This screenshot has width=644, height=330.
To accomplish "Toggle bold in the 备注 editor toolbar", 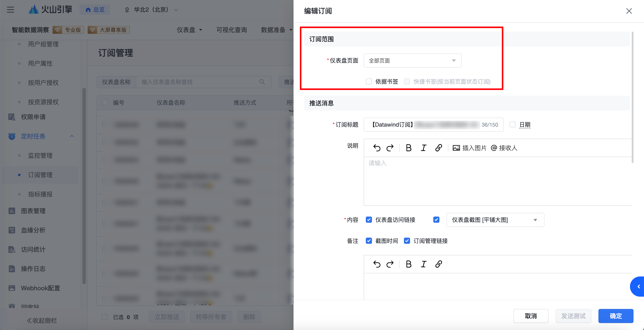I will (409, 264).
